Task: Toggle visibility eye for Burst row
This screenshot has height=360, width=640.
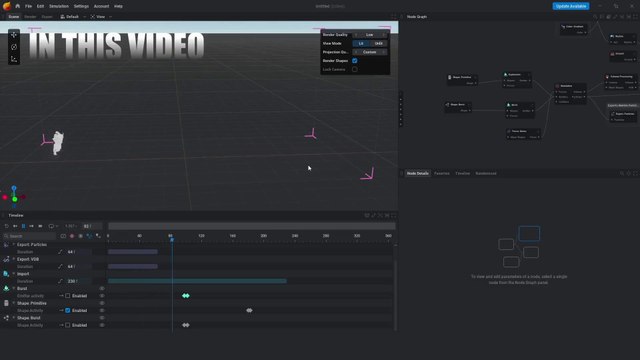Action: (x=102, y=289)
